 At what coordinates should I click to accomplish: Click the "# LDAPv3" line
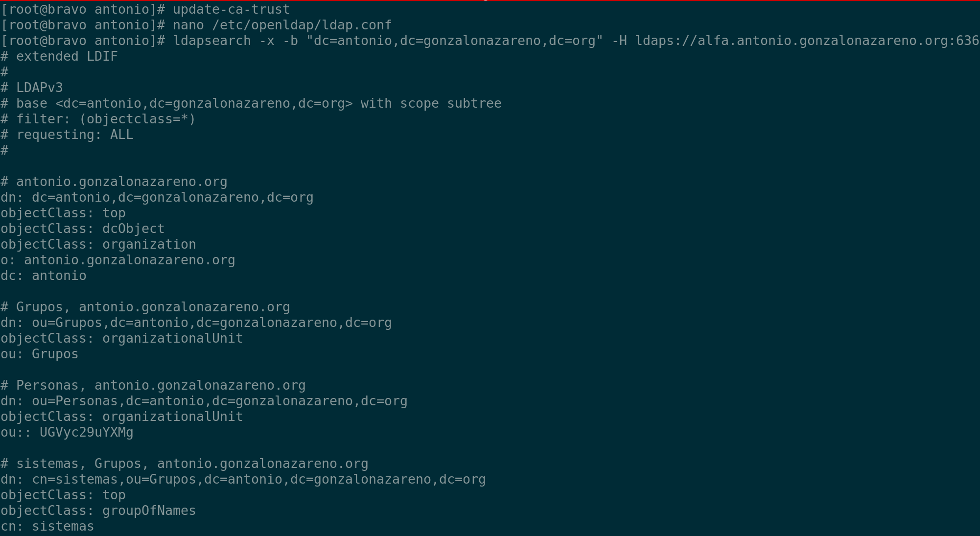point(32,88)
